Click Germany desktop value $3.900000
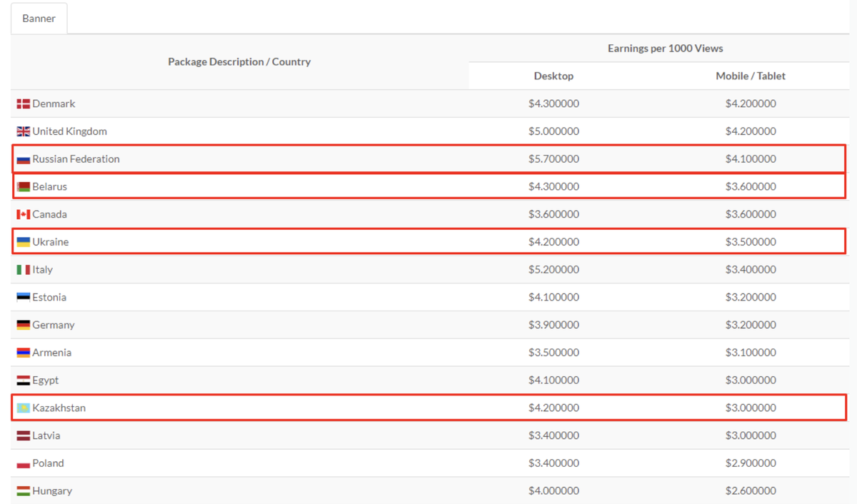 point(553,325)
